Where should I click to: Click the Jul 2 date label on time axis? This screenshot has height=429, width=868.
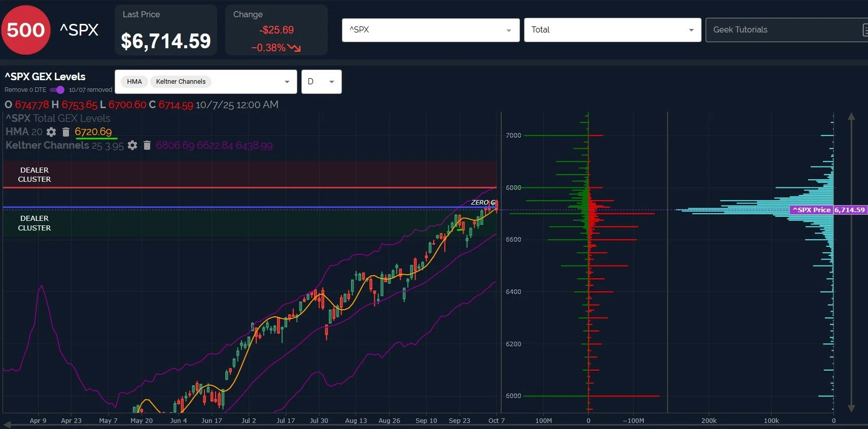(249, 421)
